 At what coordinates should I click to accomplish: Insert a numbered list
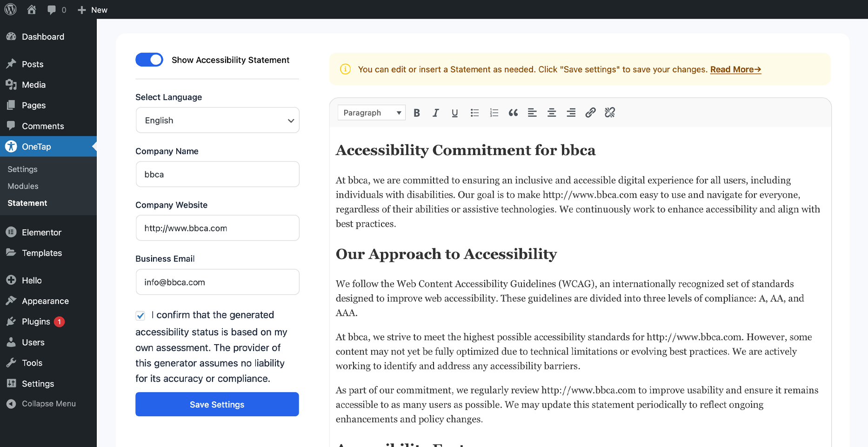pos(494,113)
